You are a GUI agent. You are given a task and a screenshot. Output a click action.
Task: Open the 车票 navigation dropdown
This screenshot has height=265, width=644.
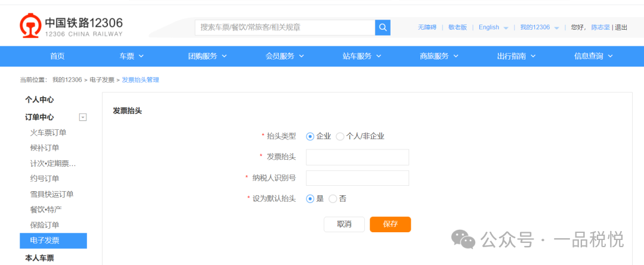[x=132, y=56]
